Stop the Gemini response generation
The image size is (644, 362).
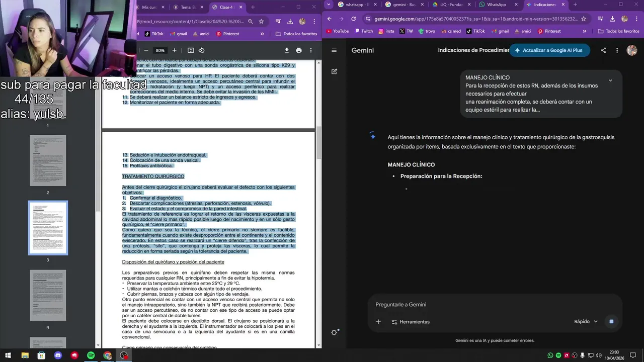click(x=611, y=321)
